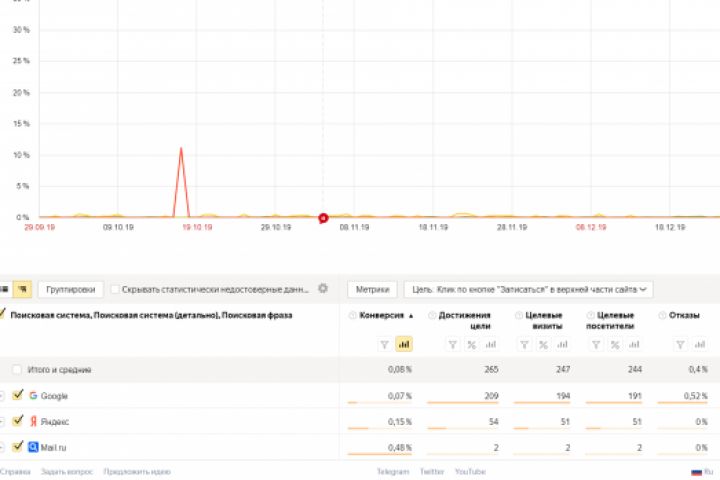The height and width of the screenshot is (480, 720).
Task: Uncheck the Яндекс row checkbox
Action: coord(17,421)
